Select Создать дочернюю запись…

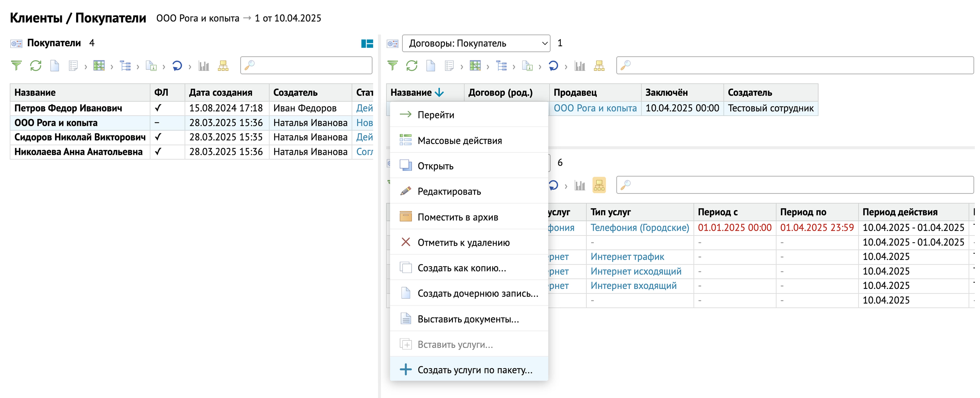[469, 293]
